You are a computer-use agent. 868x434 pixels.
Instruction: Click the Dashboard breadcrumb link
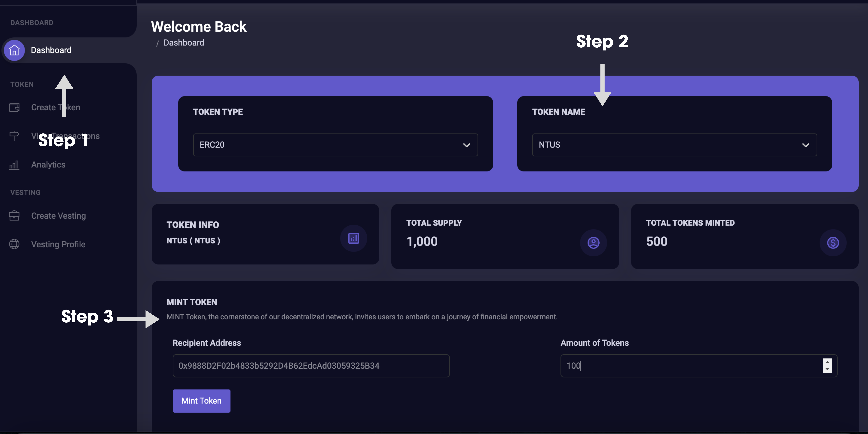184,43
